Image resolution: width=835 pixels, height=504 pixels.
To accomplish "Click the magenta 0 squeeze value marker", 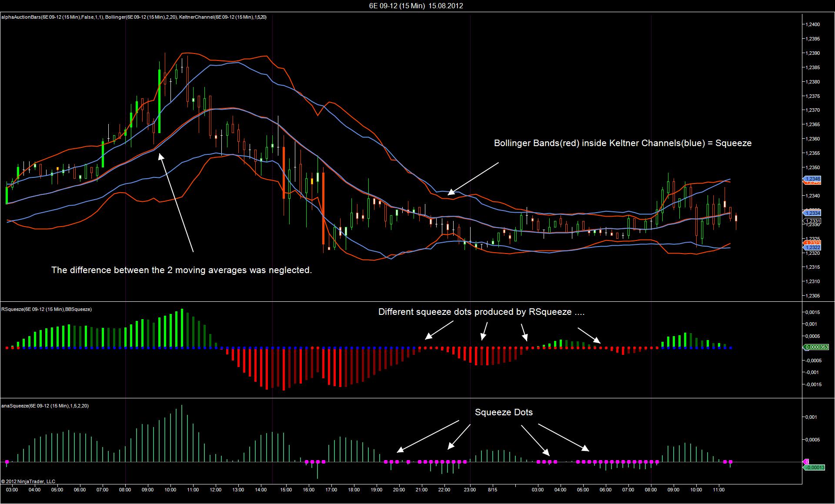I will pyautogui.click(x=806, y=461).
